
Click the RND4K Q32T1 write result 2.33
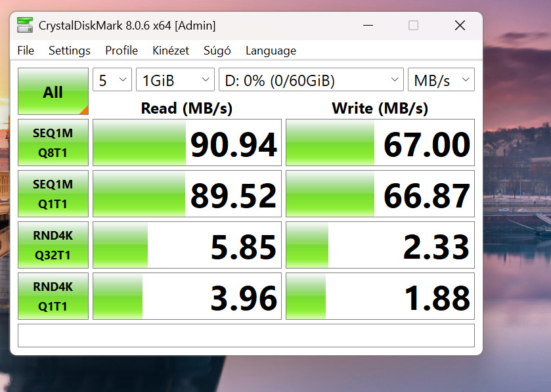point(380,245)
